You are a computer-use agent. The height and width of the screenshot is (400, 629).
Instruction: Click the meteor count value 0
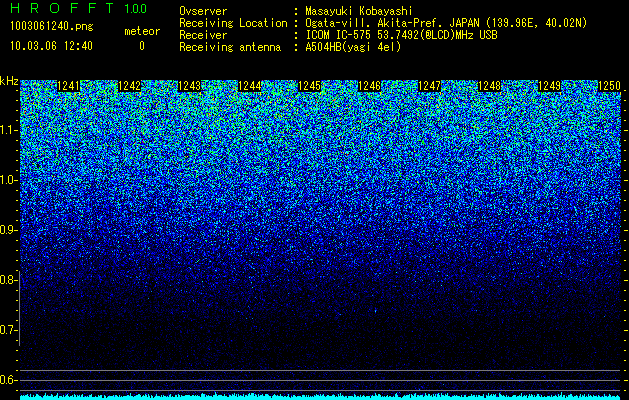[142, 46]
